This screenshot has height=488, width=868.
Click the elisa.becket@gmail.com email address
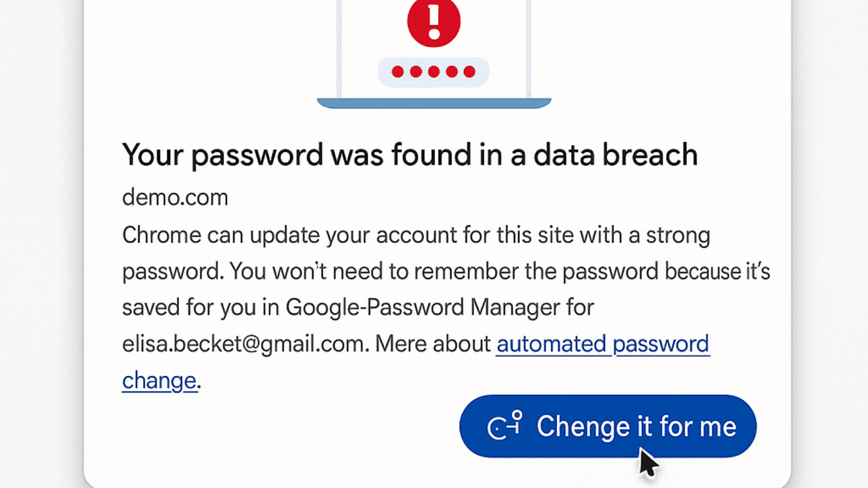[242, 344]
